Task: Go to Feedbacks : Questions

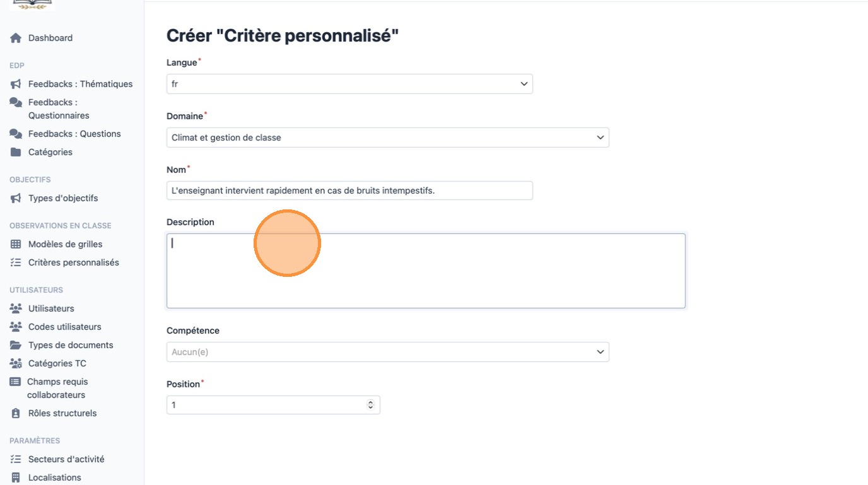Action: click(74, 134)
